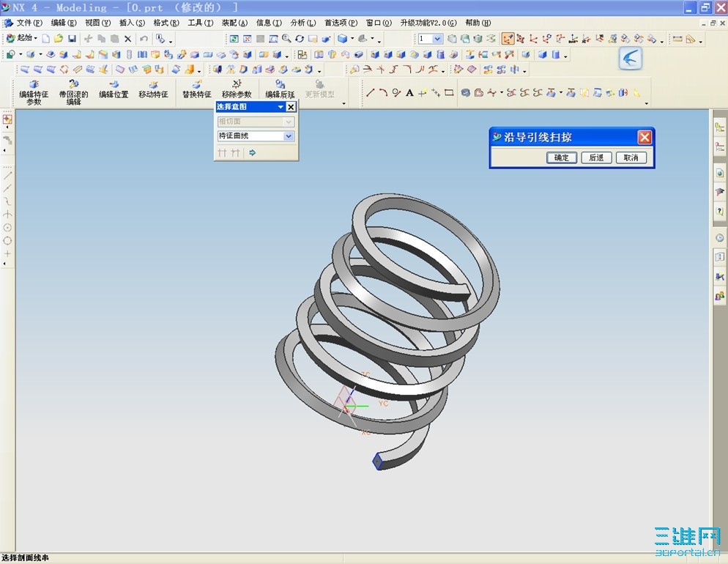Open 文件(F) menu

click(x=29, y=23)
